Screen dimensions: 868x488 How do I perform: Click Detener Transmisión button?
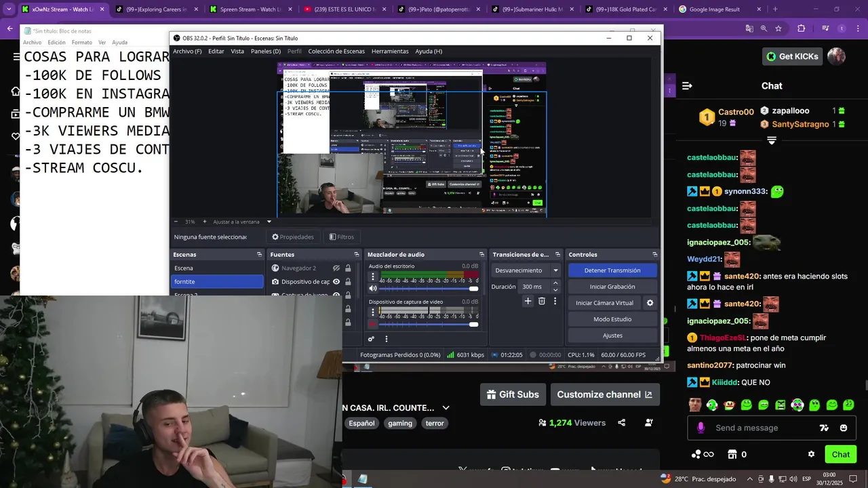pyautogui.click(x=612, y=270)
